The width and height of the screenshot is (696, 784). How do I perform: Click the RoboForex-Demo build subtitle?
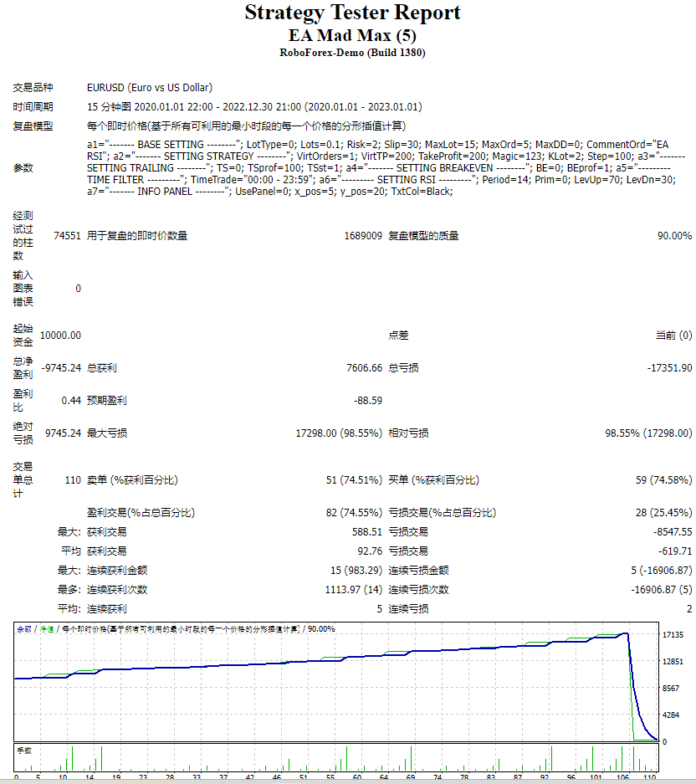[x=352, y=53]
